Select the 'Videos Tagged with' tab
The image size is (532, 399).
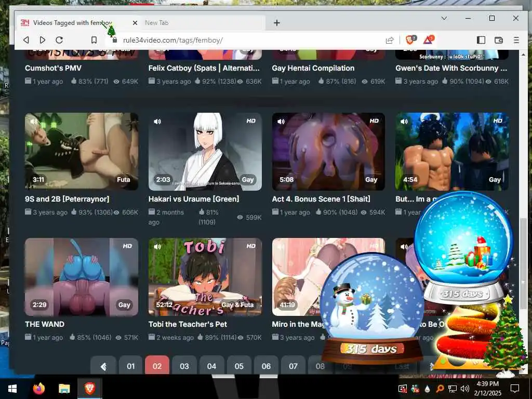(78, 23)
